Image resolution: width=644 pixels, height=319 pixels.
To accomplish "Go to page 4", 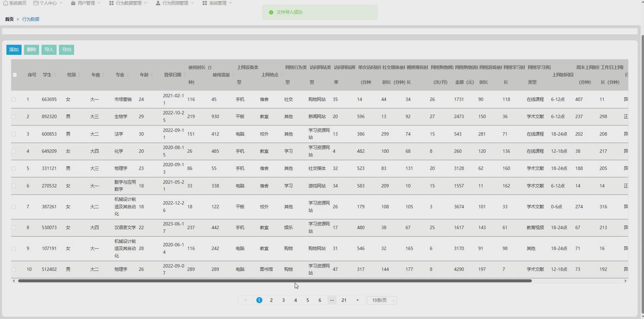I will pyautogui.click(x=295, y=300).
